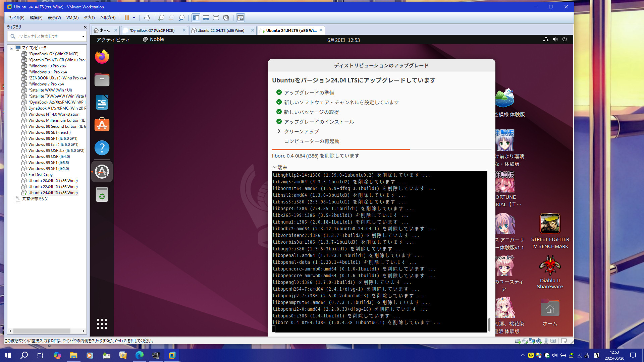Screen dimensions: 644x362
Task: Open the ヘルプ(H) menu
Action: click(x=108, y=18)
